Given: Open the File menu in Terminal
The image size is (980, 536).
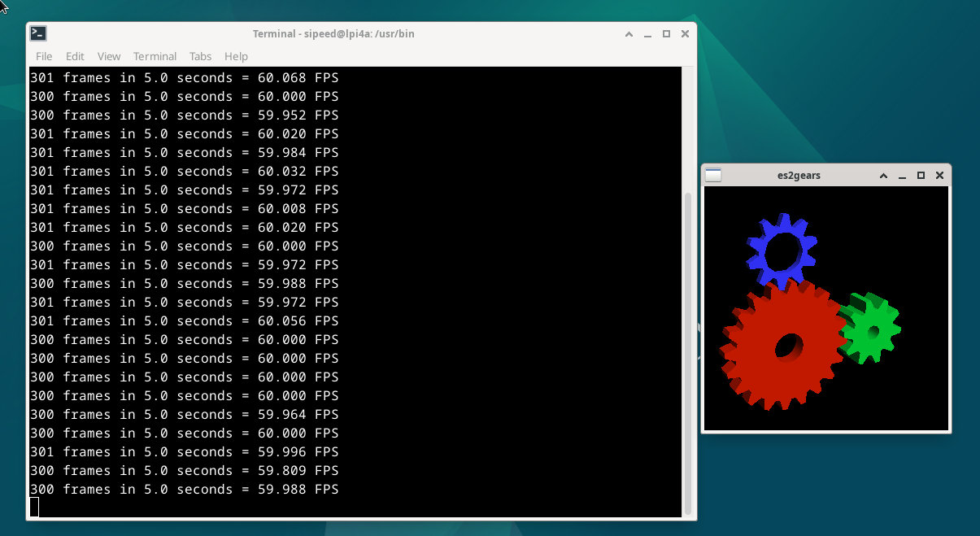Looking at the screenshot, I should [44, 56].
